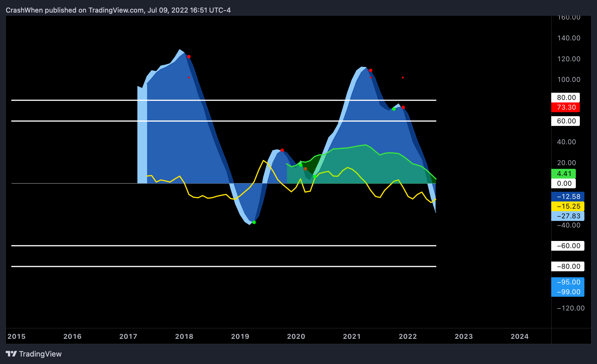The height and width of the screenshot is (364, 597).
Task: Click the white -60.00 level label
Action: 568,246
